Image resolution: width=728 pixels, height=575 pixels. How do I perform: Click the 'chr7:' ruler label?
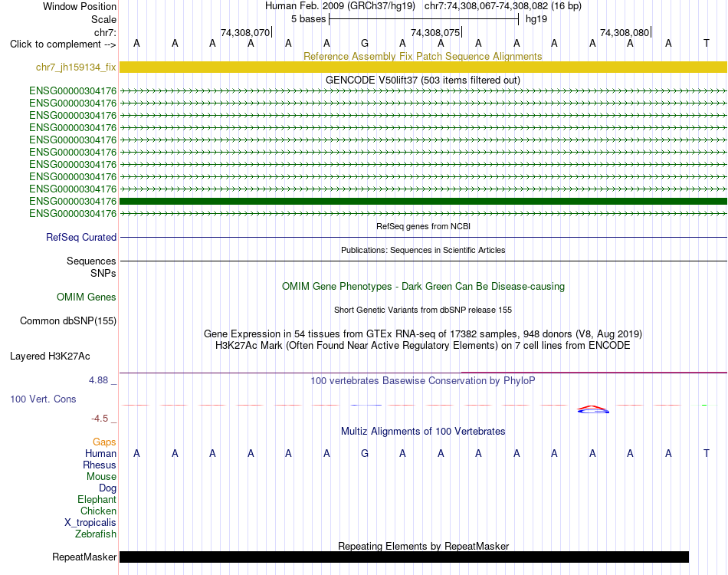[x=105, y=32]
